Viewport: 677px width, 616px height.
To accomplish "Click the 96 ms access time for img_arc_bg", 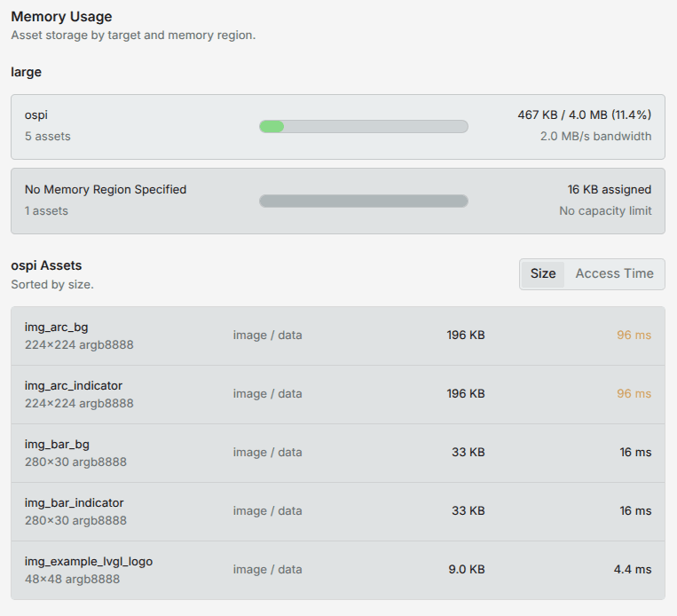I will pos(634,336).
